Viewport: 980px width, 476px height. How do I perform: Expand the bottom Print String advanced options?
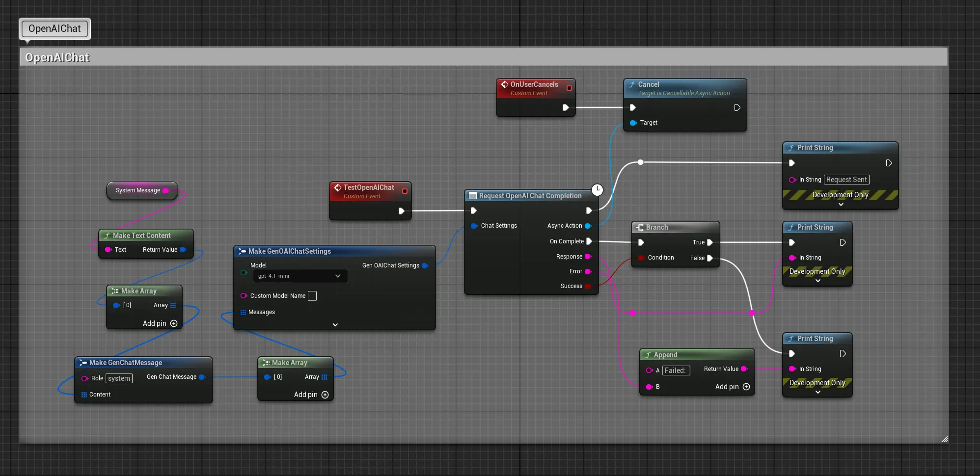click(817, 392)
